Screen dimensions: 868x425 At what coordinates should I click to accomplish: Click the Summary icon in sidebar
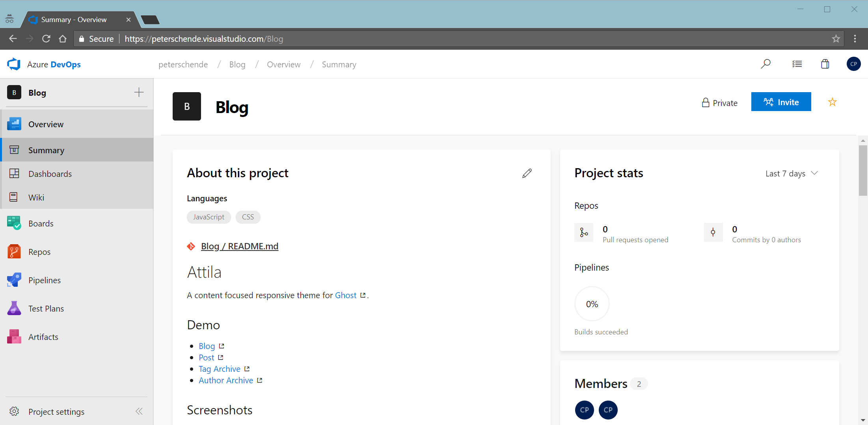tap(14, 150)
